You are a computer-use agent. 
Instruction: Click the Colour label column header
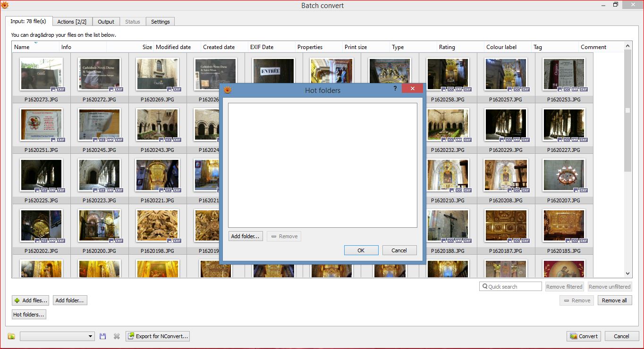click(x=508, y=47)
